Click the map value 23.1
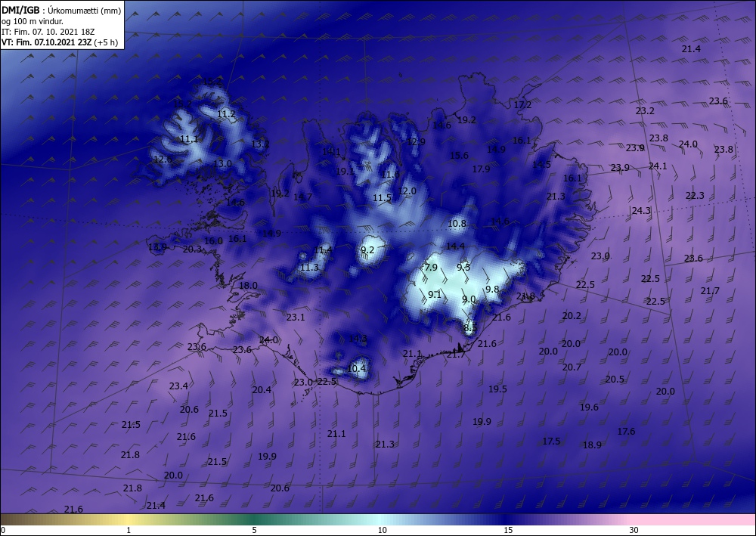The width and height of the screenshot is (756, 536). (296, 318)
